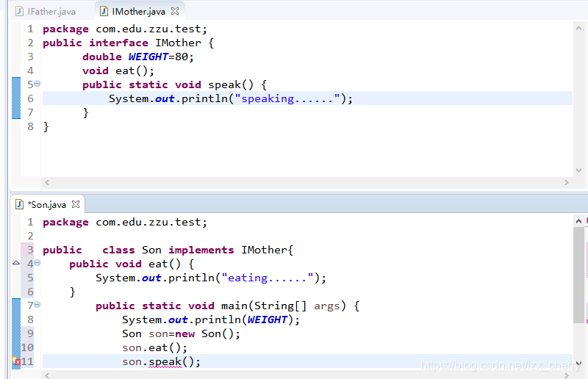Collapse the speak() method fold in IMother
This screenshot has height=379, width=588.
[37, 83]
